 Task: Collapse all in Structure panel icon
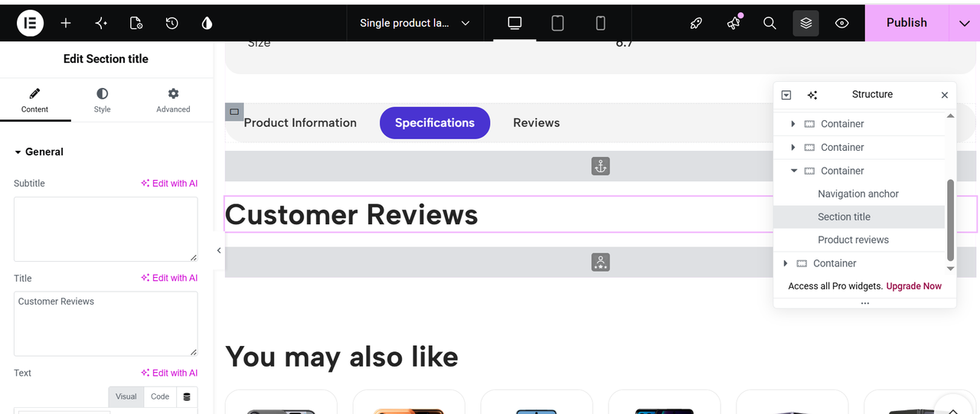click(x=786, y=95)
